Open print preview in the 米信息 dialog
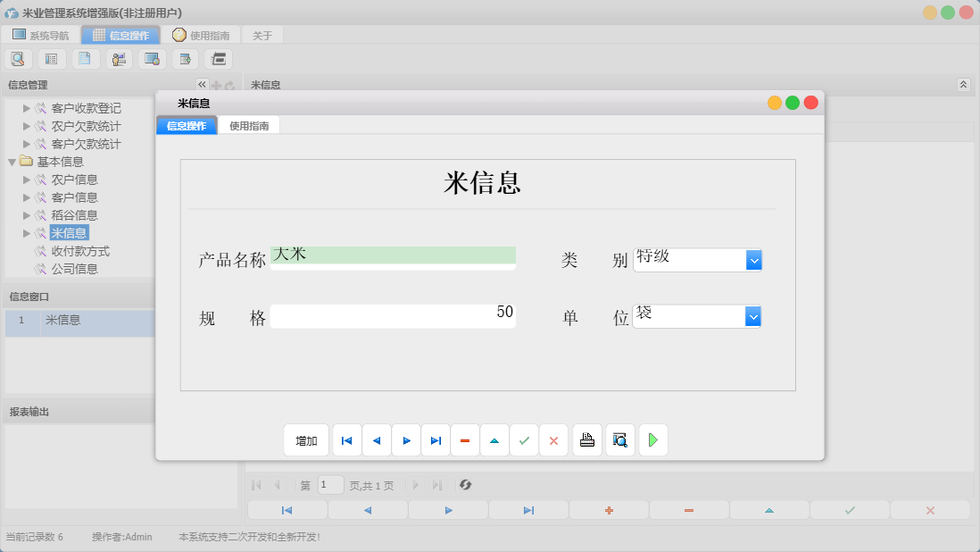Image resolution: width=980 pixels, height=552 pixels. 619,439
